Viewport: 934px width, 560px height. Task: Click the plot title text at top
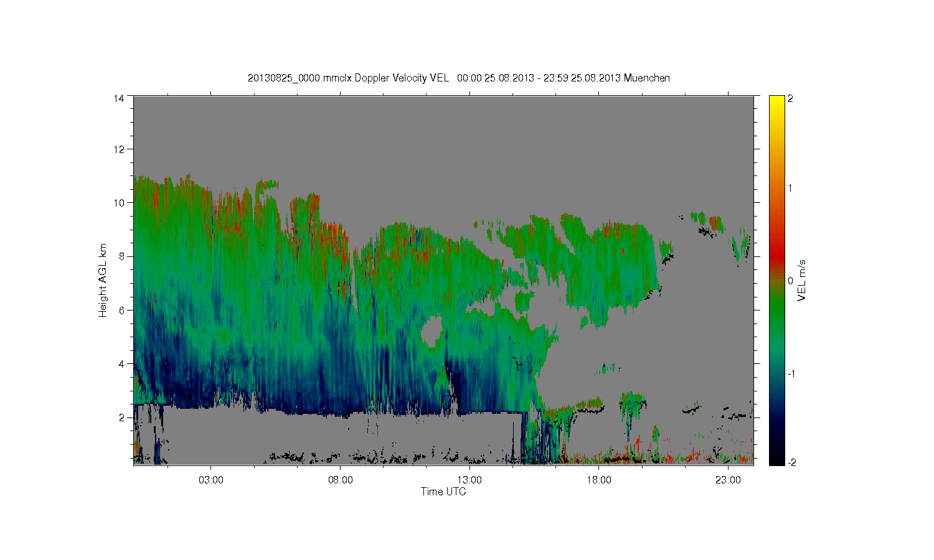(x=458, y=78)
